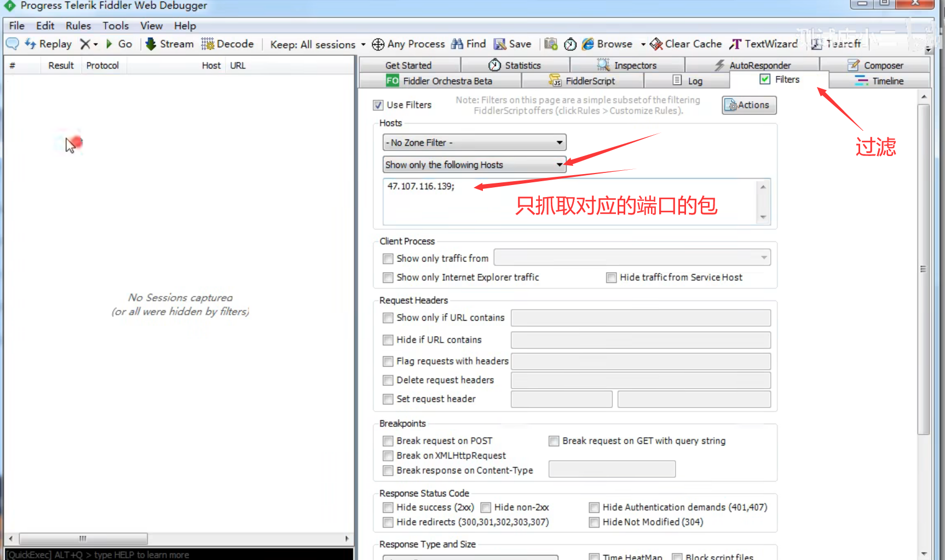This screenshot has height=560, width=945.
Task: Click the Save sessions icon
Action: (x=499, y=44)
